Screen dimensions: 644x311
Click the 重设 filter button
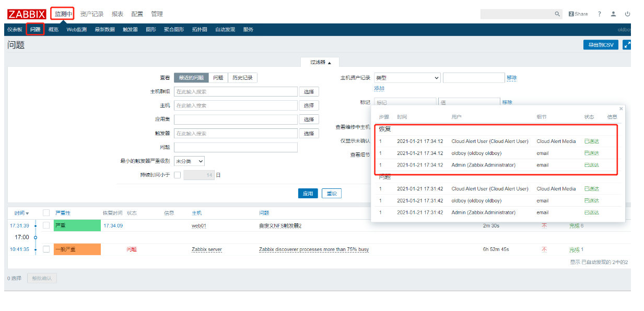[332, 194]
